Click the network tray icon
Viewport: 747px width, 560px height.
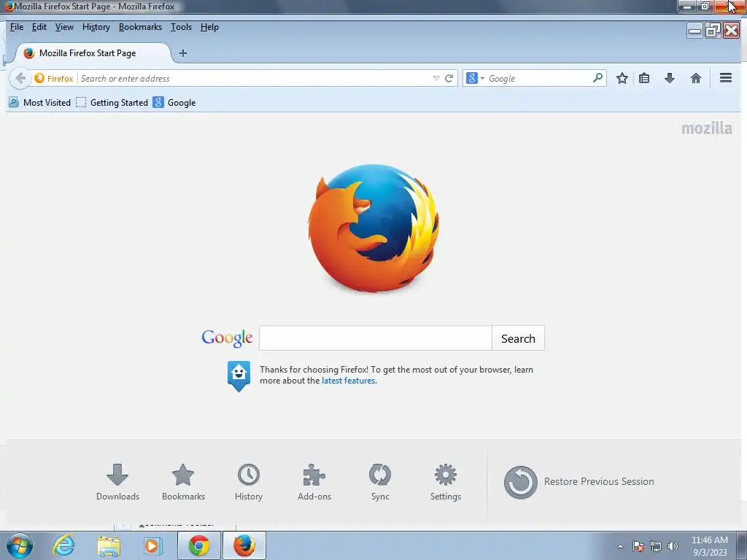coord(656,546)
